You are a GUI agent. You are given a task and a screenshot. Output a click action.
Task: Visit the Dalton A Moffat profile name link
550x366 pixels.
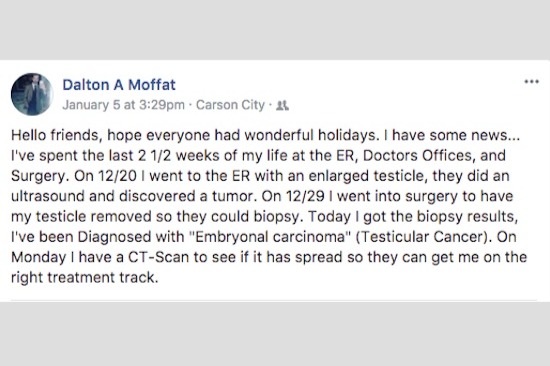119,85
